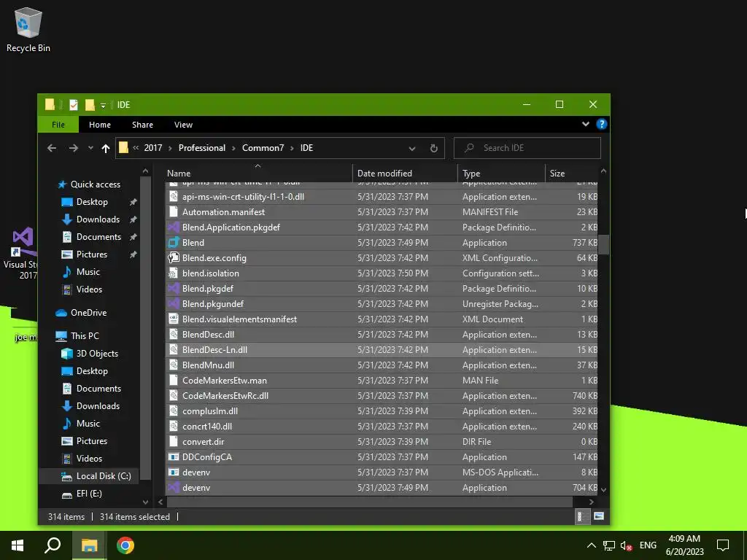Click the file list vertical scrollbar thumb
Screen dimensions: 747x560
603,245
